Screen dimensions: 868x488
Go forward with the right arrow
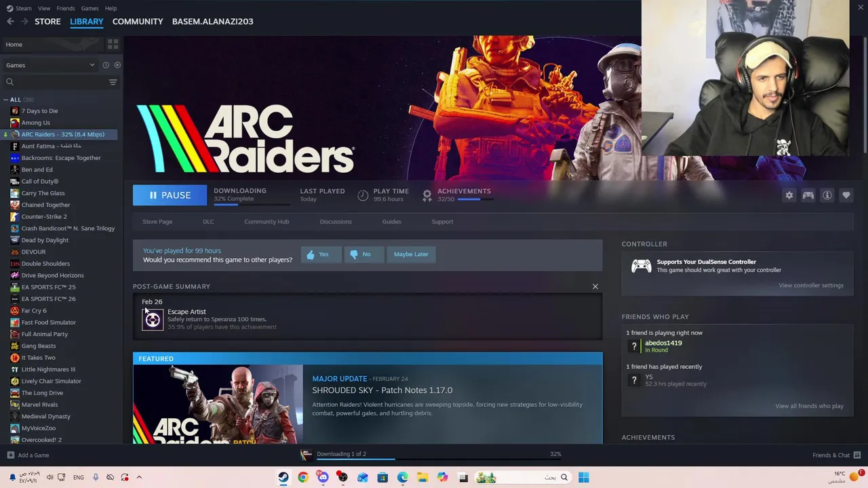(x=24, y=22)
